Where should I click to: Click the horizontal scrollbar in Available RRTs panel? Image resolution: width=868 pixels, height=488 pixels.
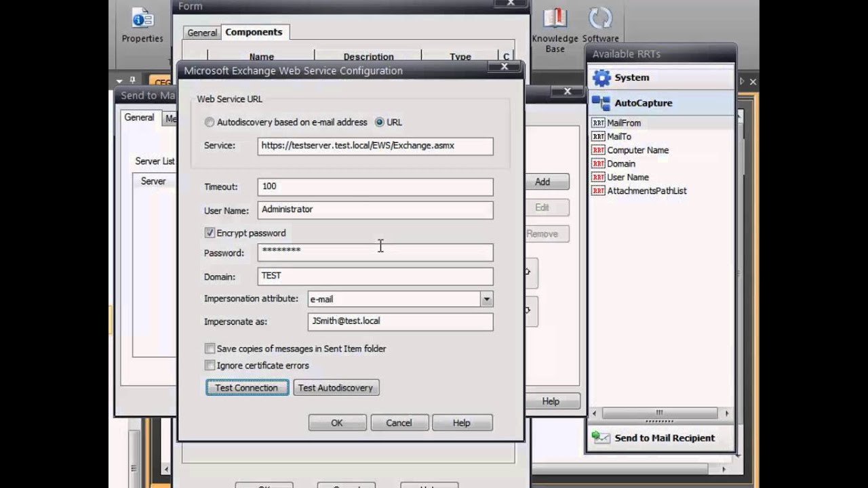click(x=659, y=413)
